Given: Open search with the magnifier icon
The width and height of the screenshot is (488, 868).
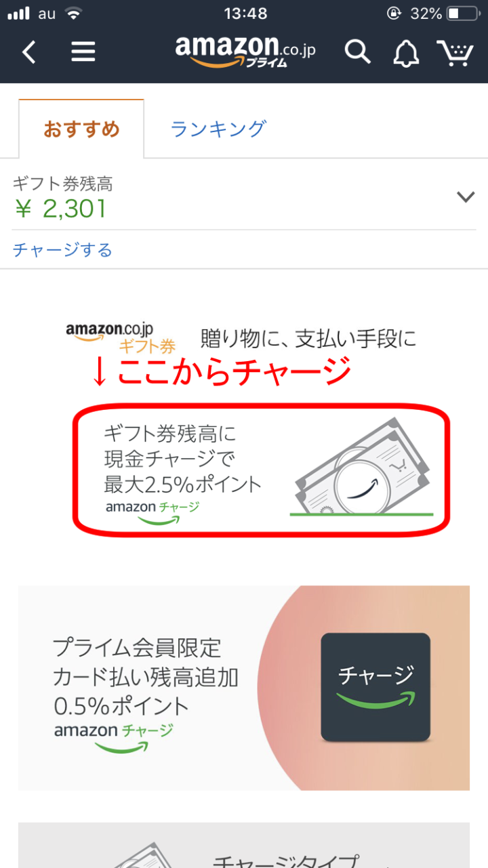Looking at the screenshot, I should point(357,51).
